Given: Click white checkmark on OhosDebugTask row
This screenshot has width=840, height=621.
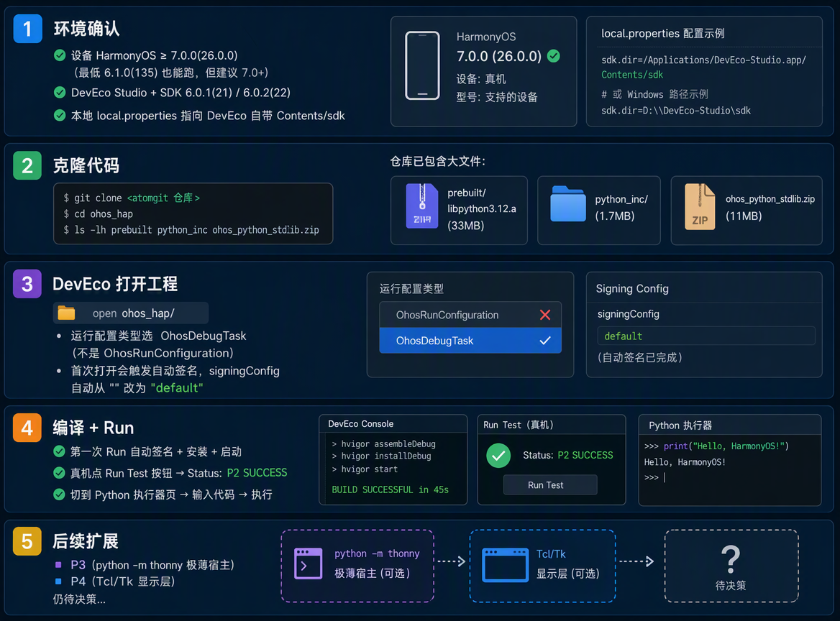Looking at the screenshot, I should click(x=545, y=341).
